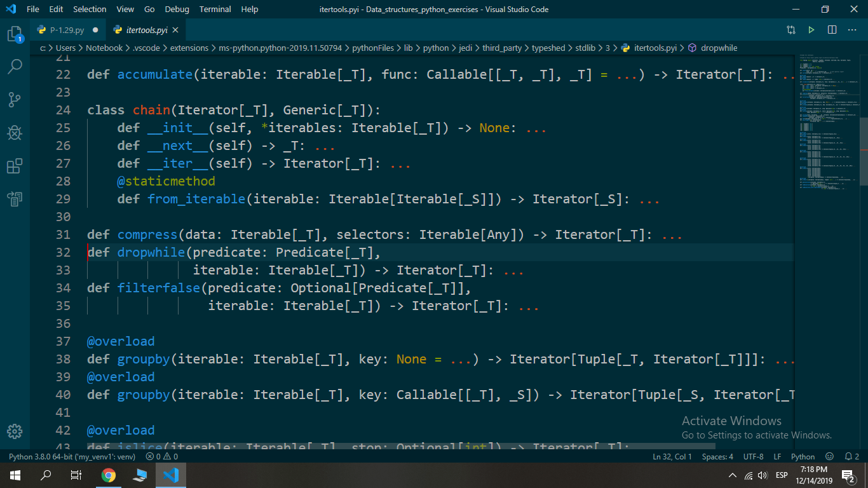Open the Run and Debug panel
Image resolution: width=868 pixels, height=488 pixels.
point(15,133)
